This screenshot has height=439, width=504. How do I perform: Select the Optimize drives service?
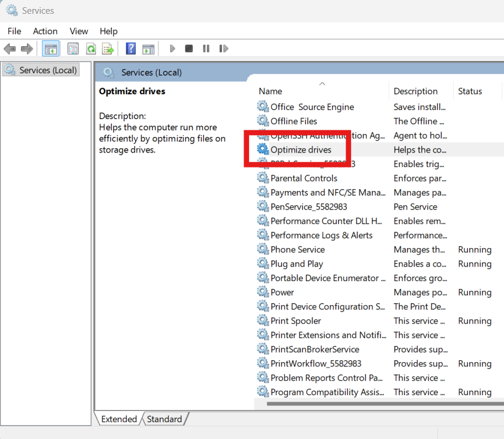[301, 150]
